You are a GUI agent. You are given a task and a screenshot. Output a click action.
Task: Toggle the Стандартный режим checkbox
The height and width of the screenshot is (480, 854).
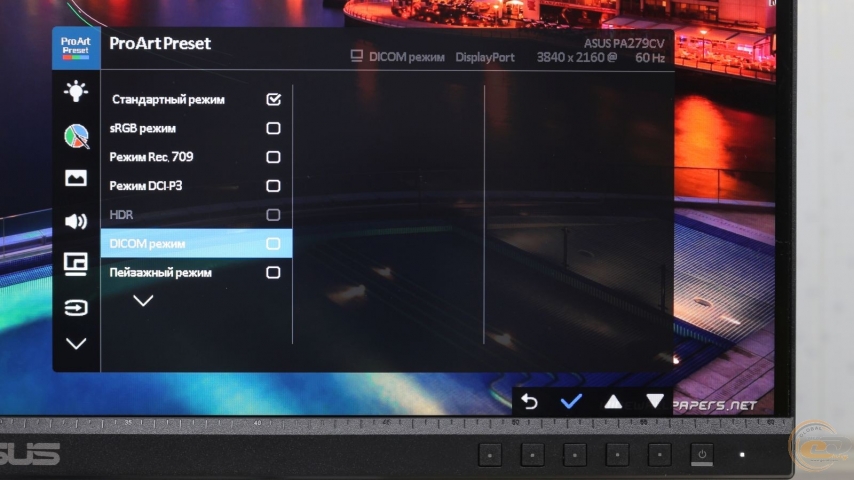[x=273, y=99]
